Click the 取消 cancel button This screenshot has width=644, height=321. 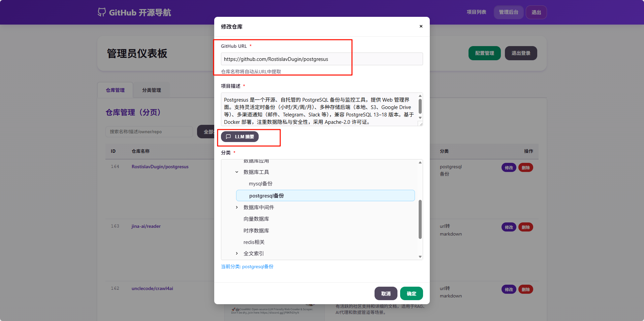[386, 293]
